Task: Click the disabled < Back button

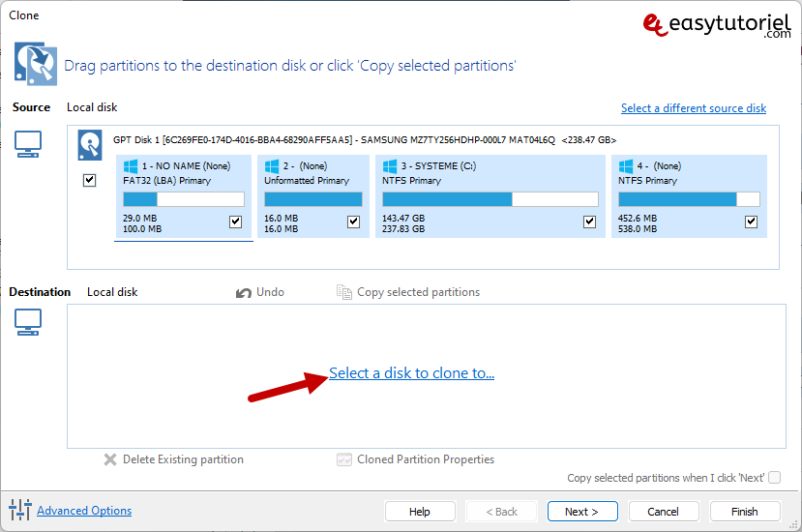Action: pos(501,512)
